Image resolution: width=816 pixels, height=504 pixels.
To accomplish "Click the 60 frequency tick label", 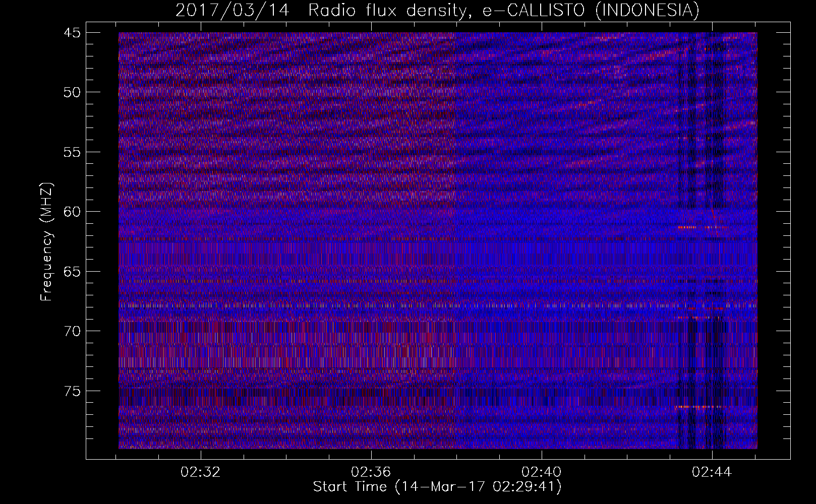I will coord(72,212).
